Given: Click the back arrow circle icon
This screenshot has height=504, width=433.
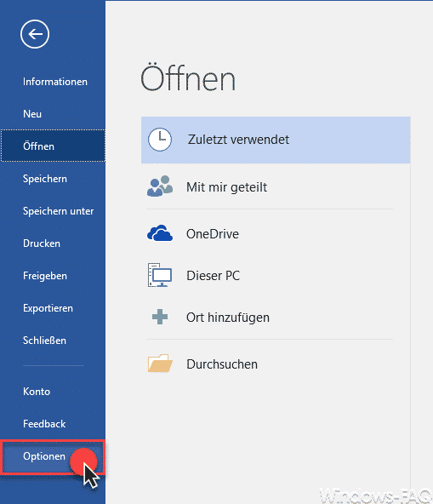Looking at the screenshot, I should click(x=35, y=34).
